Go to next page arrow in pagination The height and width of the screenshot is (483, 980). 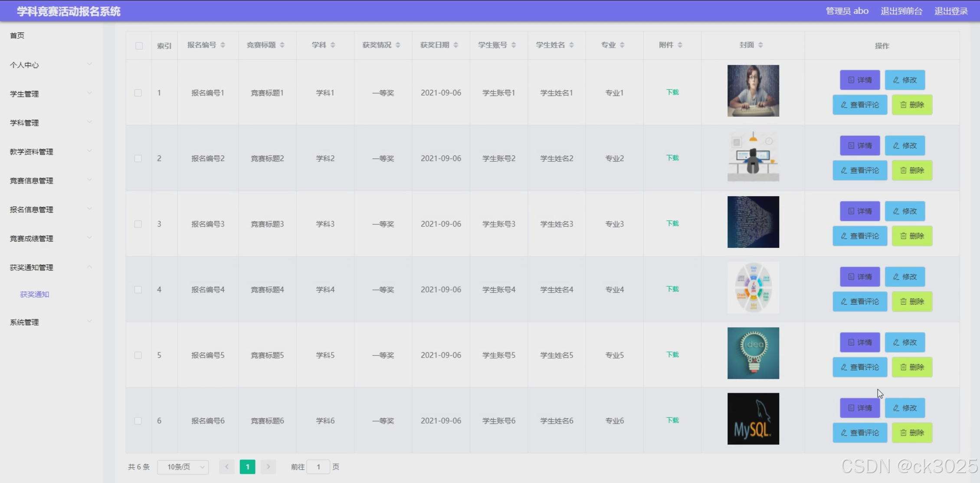[268, 467]
